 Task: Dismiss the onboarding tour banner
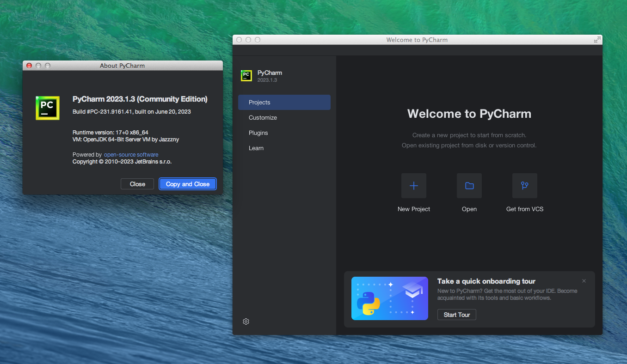click(584, 281)
